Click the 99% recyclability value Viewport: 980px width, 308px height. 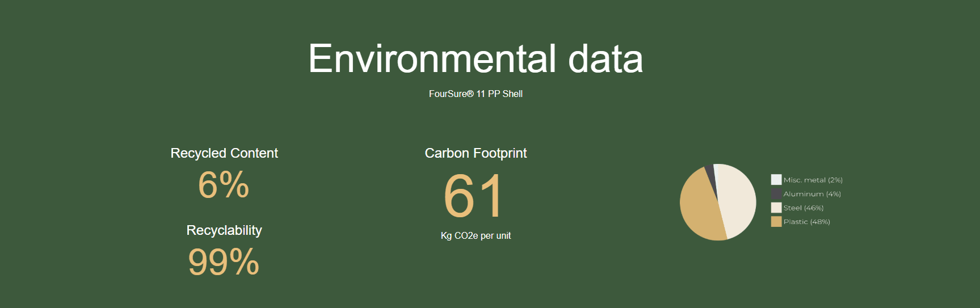(x=224, y=262)
